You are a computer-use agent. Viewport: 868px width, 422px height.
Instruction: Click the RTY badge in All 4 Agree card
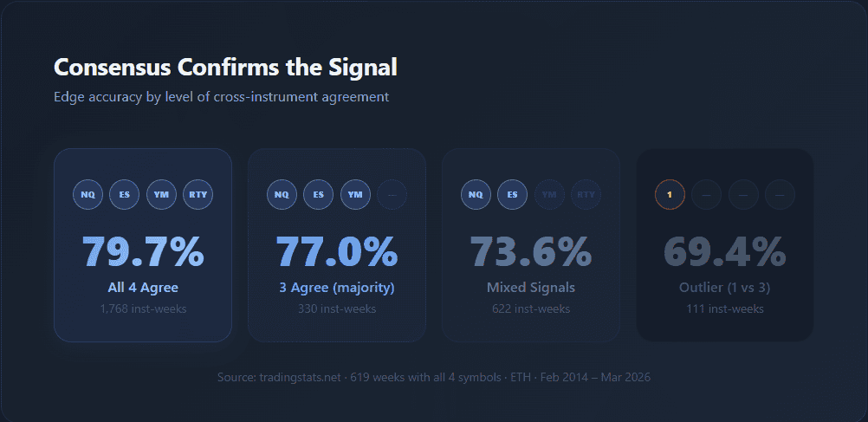[x=198, y=194]
